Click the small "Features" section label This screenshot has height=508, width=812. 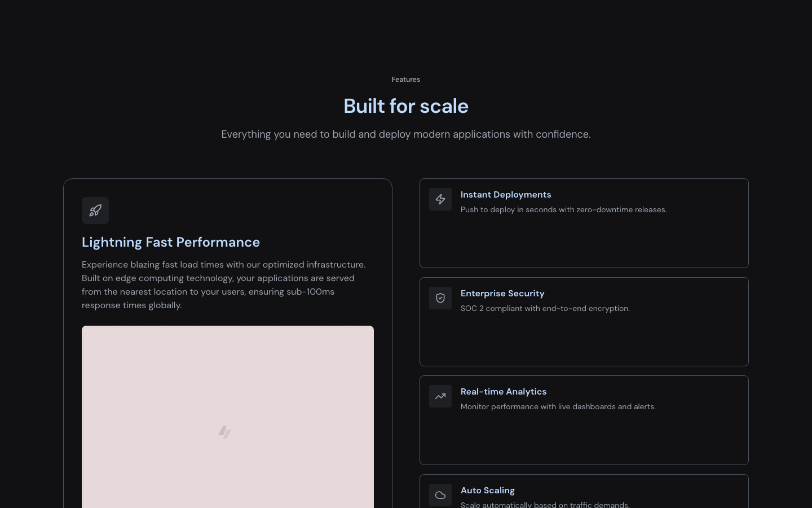click(x=406, y=80)
